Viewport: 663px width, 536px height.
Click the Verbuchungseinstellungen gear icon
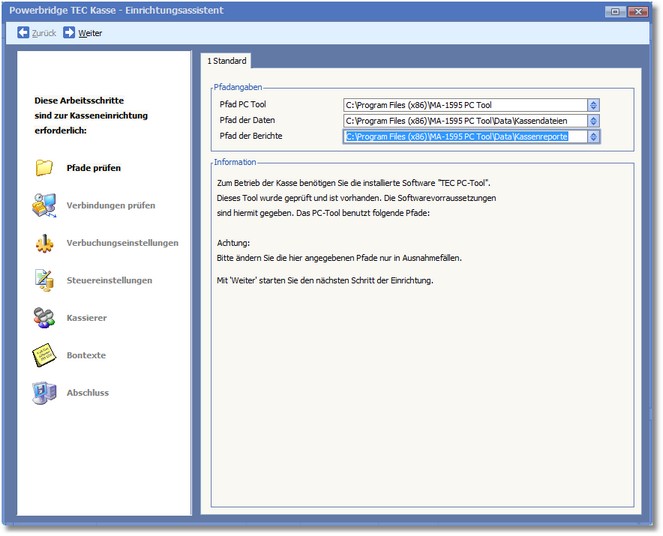44,243
